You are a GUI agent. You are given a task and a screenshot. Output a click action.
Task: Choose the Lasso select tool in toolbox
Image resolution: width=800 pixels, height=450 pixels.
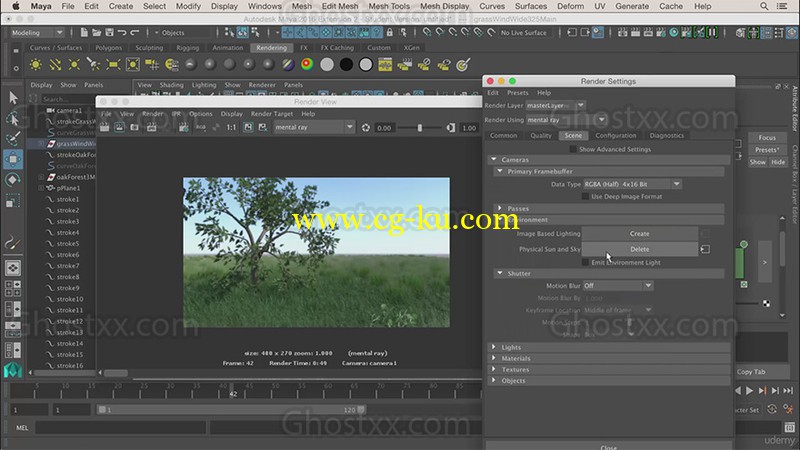tap(13, 118)
